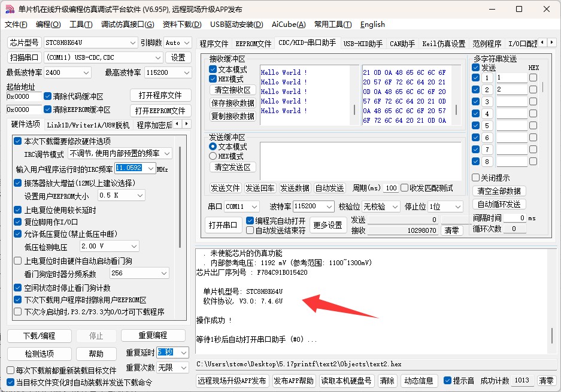
Task: Click the first 起始地址 0x0000 field
Action: (24, 96)
